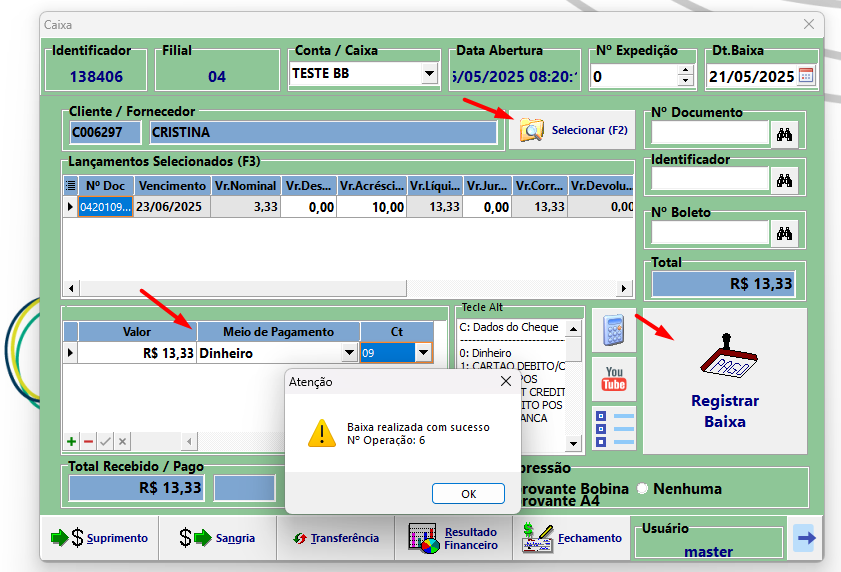Search by Nº Documento binoculars icon
Screen dimensions: 841x572
click(784, 134)
